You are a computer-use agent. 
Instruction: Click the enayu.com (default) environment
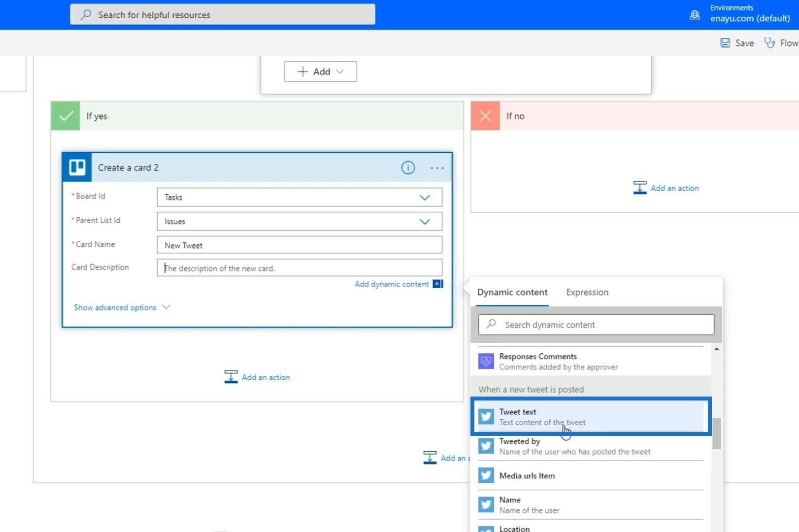point(750,18)
